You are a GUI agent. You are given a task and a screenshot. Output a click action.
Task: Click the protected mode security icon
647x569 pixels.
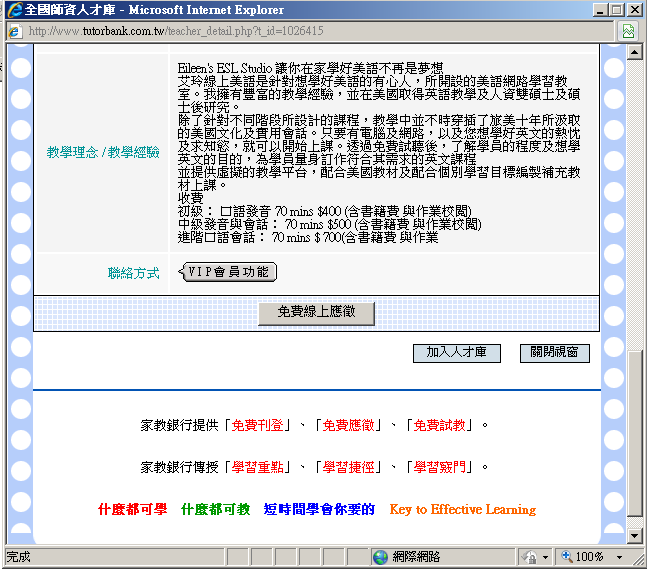(x=529, y=557)
